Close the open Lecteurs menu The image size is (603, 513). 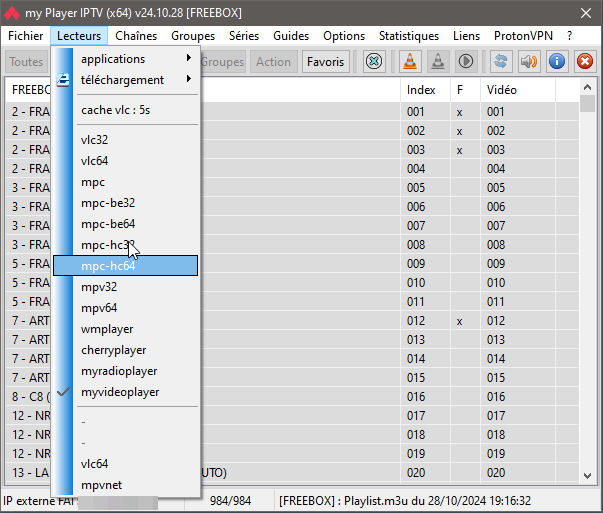click(x=79, y=36)
